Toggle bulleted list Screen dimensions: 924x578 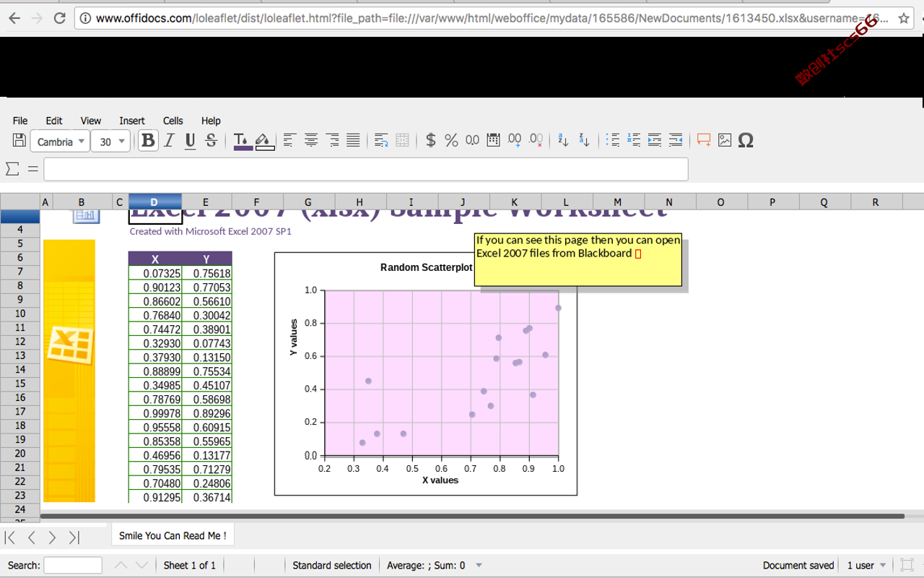click(x=613, y=140)
